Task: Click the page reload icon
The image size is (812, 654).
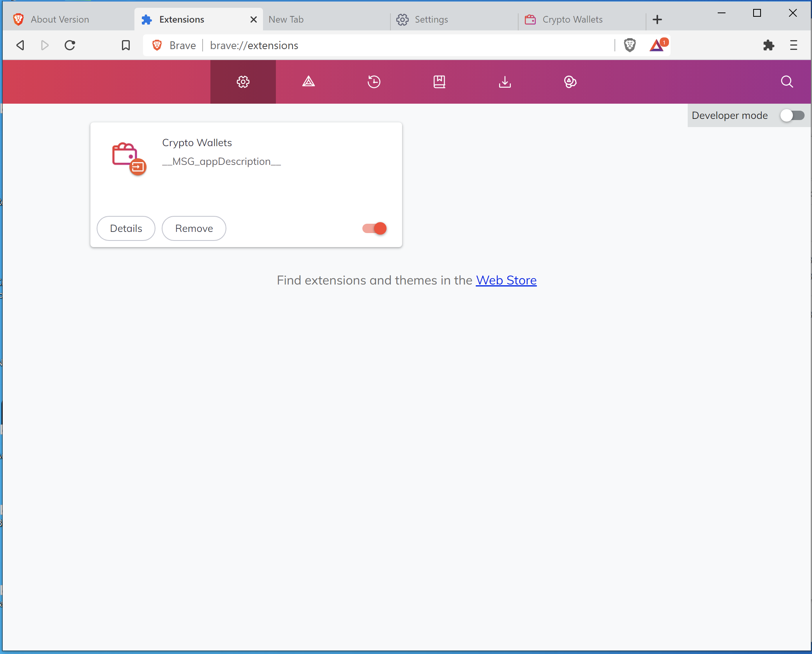Action: pos(70,45)
